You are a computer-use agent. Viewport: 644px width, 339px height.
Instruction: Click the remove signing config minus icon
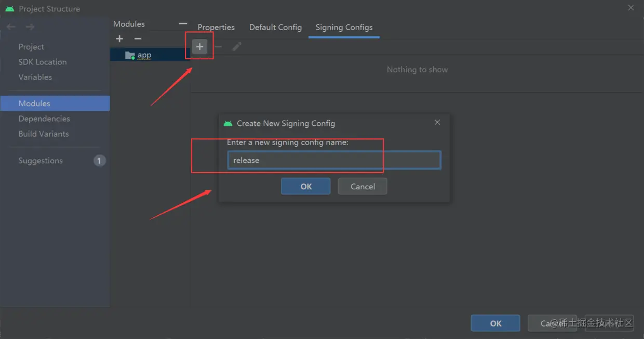point(218,47)
